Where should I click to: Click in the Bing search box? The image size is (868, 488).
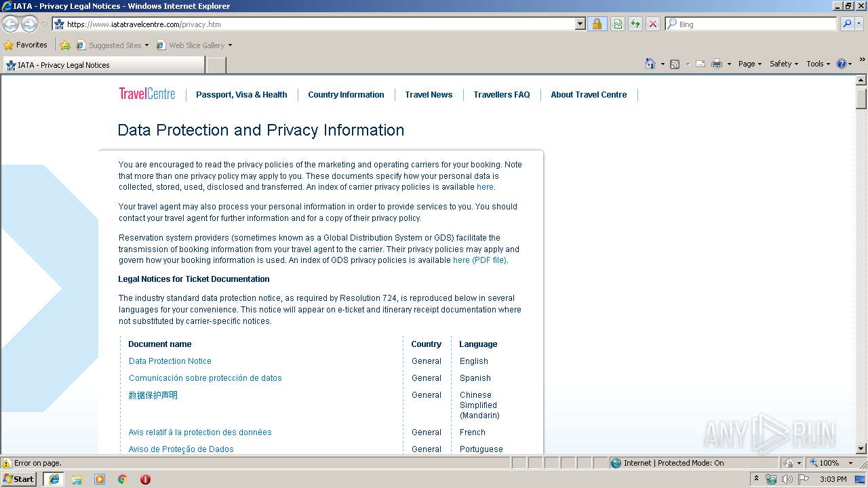[x=756, y=24]
